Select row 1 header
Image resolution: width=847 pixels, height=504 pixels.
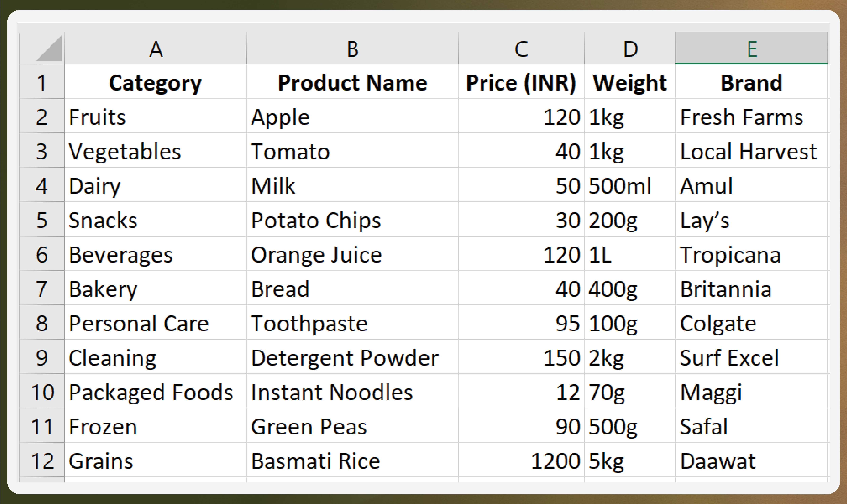click(42, 82)
